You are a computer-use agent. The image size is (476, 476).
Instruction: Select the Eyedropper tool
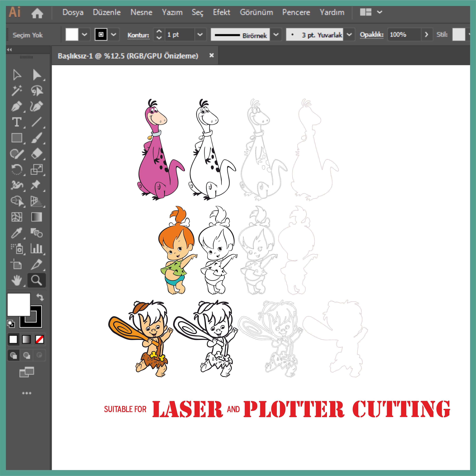(17, 233)
